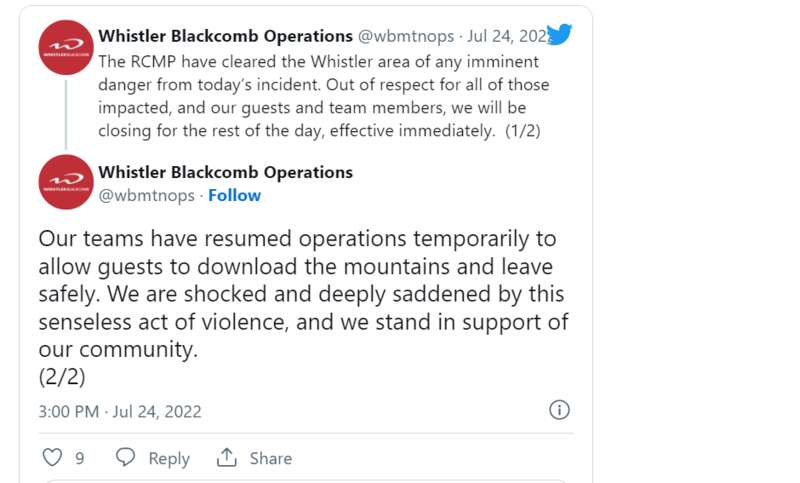This screenshot has height=483, width=800.
Task: Open Whistler Blackcomb Operations name in first tweet
Action: 225,36
